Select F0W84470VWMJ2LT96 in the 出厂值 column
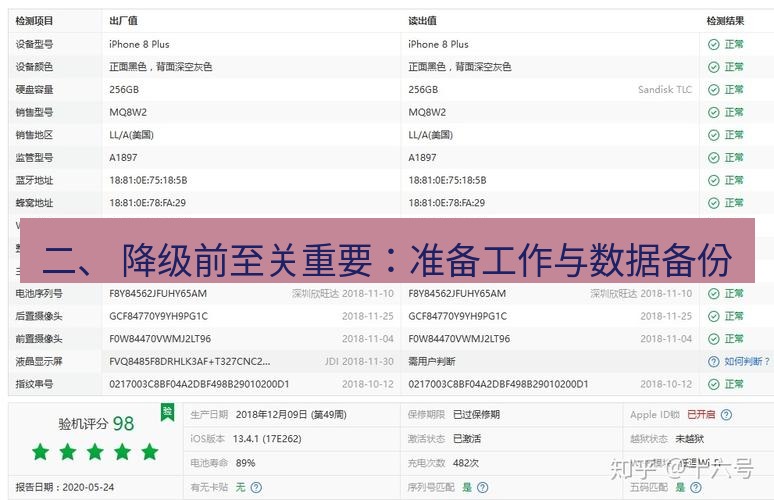 [x=160, y=339]
